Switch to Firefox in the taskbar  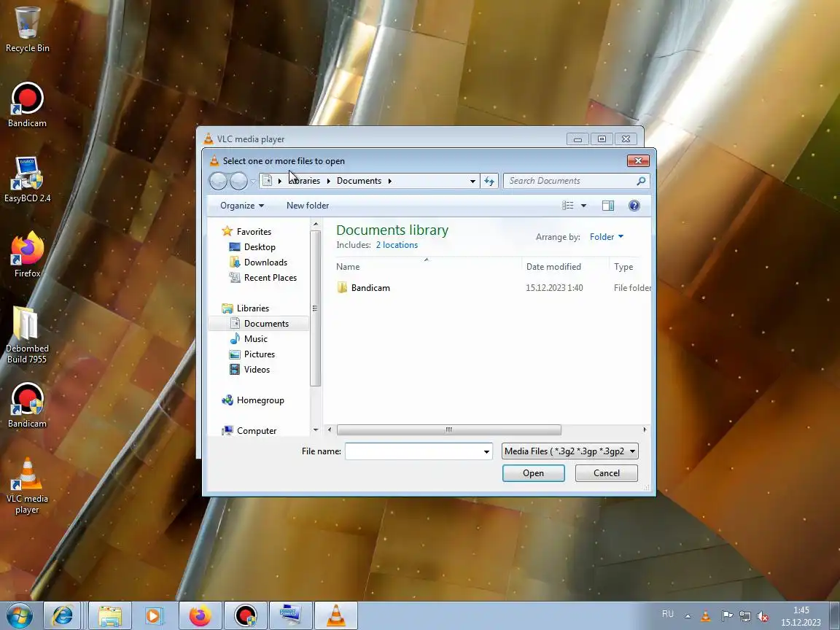[x=200, y=615]
